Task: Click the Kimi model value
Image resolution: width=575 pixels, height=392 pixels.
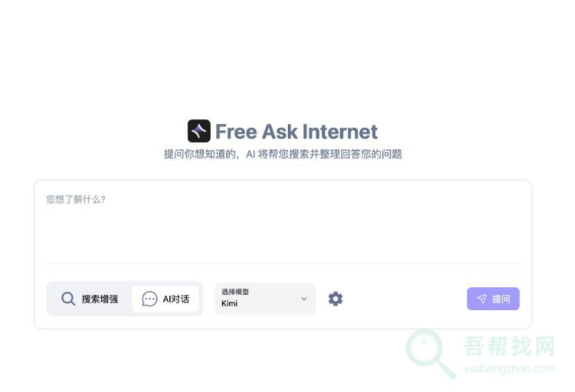Action: (230, 304)
